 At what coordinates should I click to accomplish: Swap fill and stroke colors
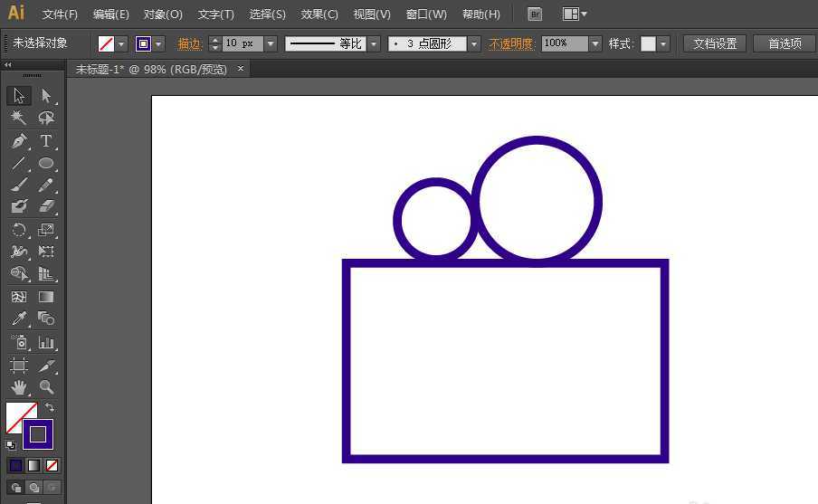coord(50,408)
